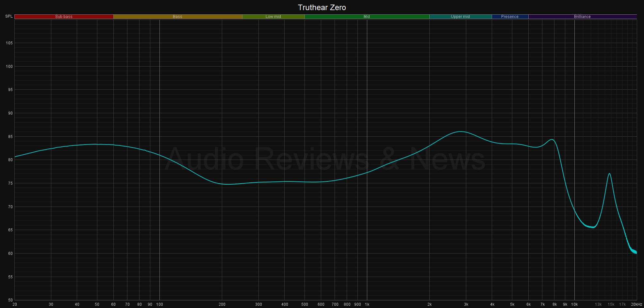Viewport: 644px width, 308px height.
Task: Click the 1k frequency axis label
Action: click(x=367, y=304)
